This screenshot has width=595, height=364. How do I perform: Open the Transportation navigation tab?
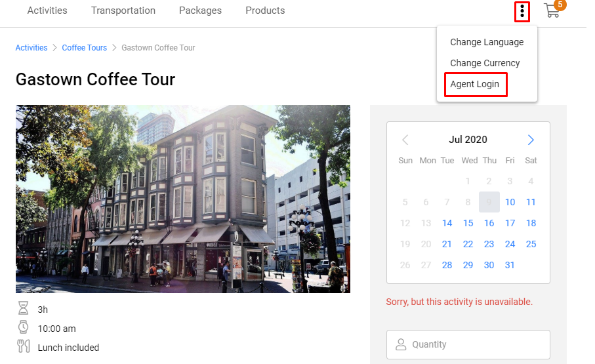click(123, 10)
